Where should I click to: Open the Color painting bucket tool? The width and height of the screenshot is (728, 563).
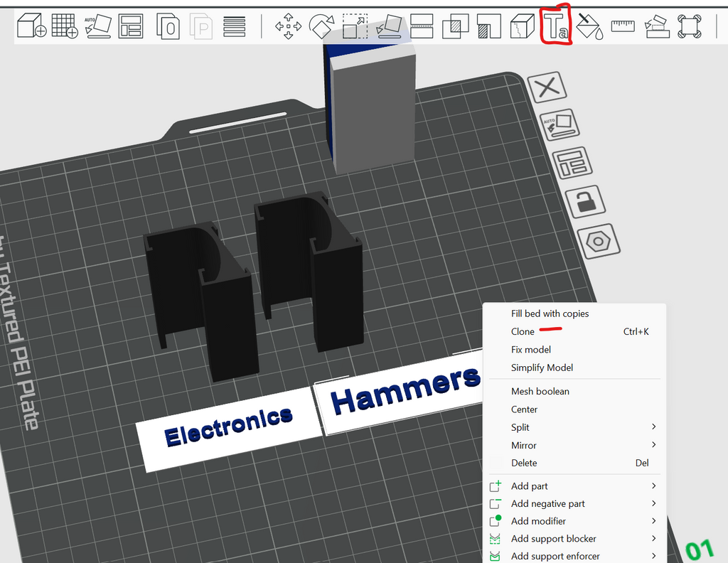pos(589,26)
